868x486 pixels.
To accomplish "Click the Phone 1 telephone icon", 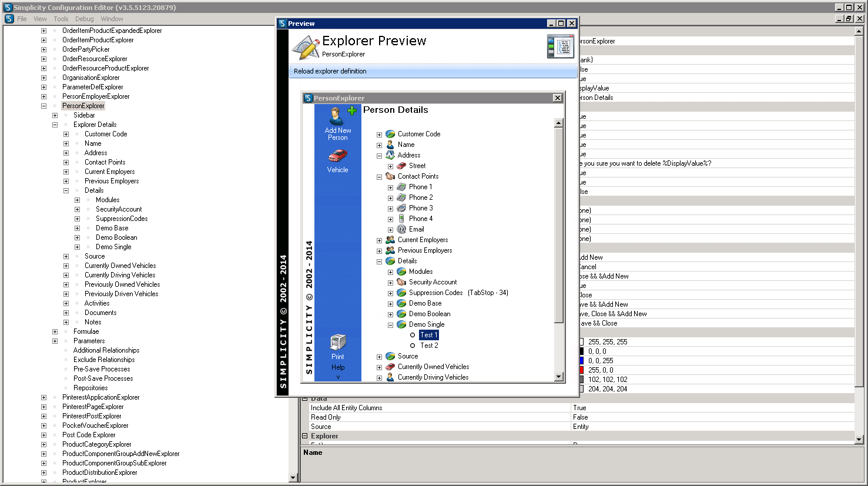I will click(x=401, y=187).
